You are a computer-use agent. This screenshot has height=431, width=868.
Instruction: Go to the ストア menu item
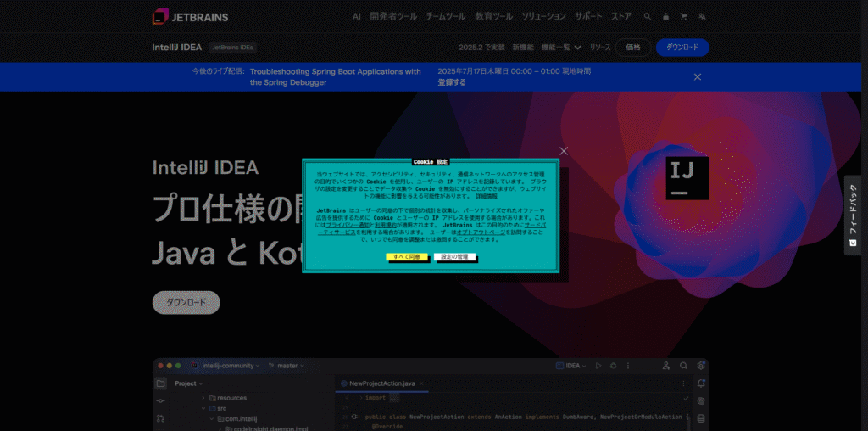[x=621, y=17]
